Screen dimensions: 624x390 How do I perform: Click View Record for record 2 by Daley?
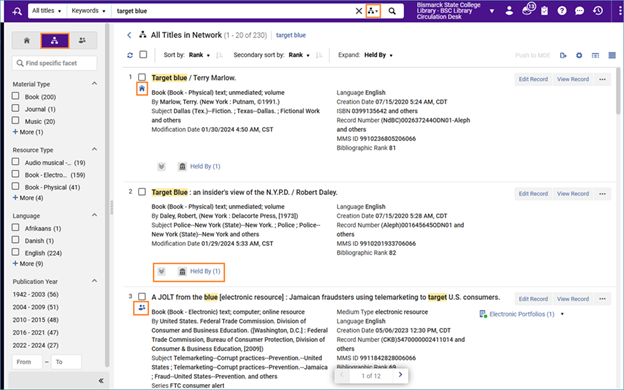click(x=573, y=194)
